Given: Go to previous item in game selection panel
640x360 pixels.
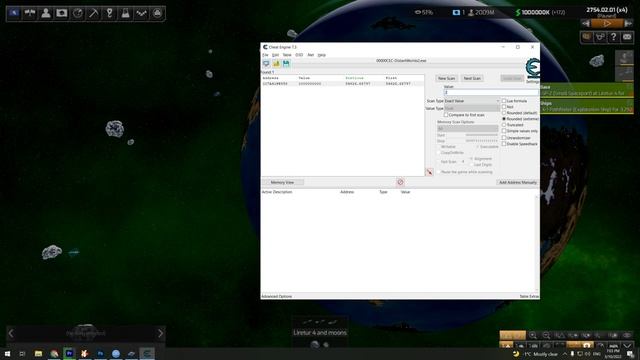Looking at the screenshot, I should (11, 333).
